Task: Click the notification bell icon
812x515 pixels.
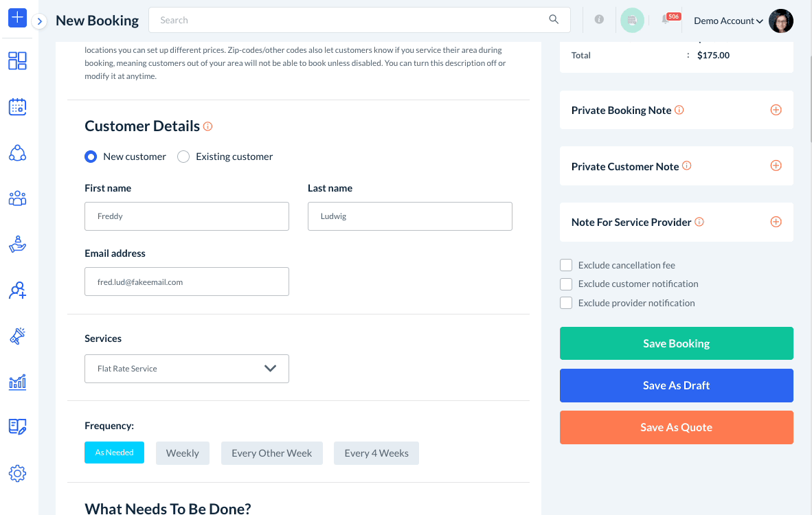Action: pyautogui.click(x=666, y=20)
